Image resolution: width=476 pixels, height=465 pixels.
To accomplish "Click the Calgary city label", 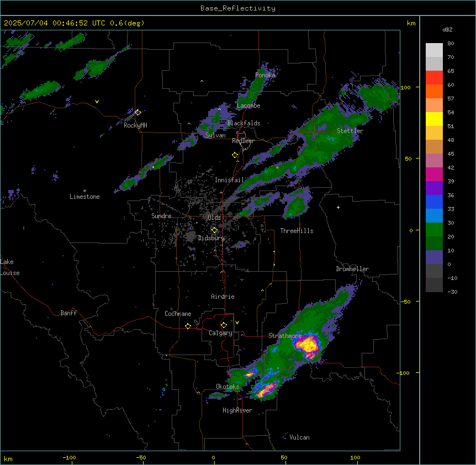I will click(220, 333).
